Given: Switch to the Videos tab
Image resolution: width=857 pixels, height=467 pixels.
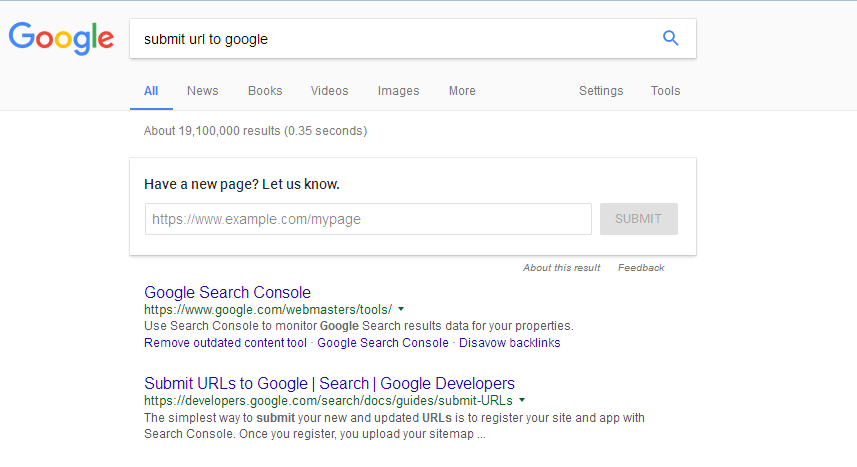Looking at the screenshot, I should [x=330, y=91].
